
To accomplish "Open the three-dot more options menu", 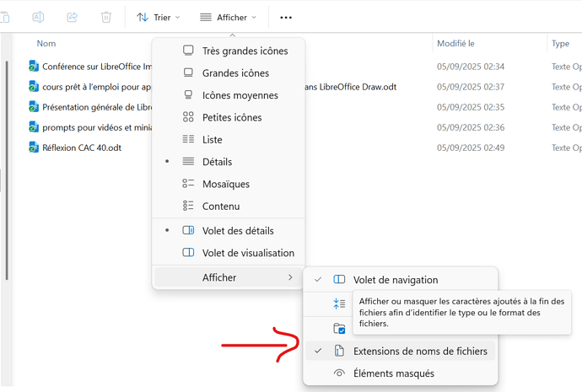I will point(286,17).
